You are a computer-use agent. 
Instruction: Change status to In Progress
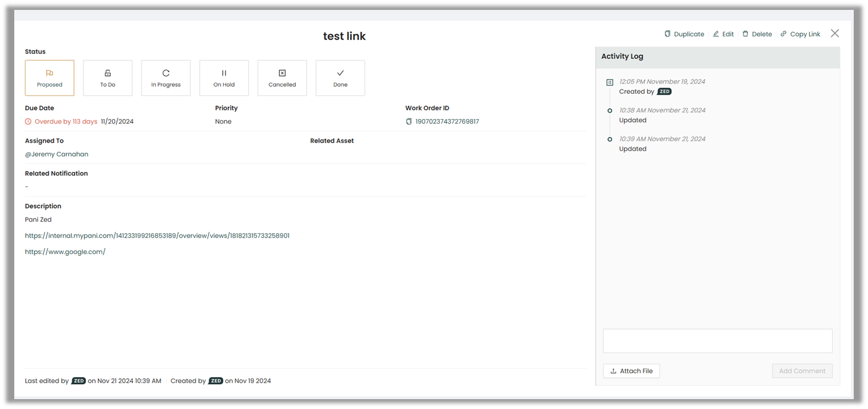166,78
